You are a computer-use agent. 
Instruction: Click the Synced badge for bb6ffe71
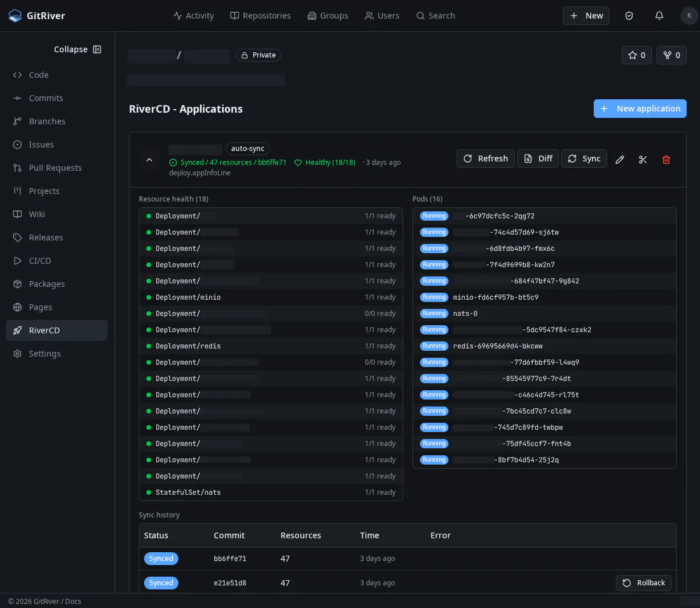[161, 559]
